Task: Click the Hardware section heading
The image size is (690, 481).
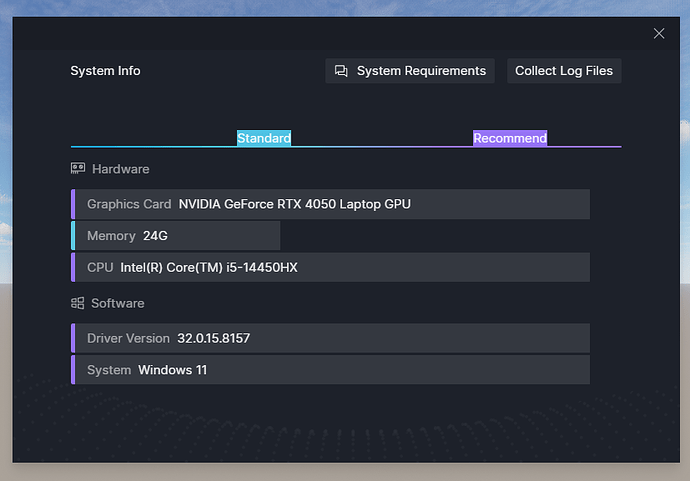Action: pyautogui.click(x=120, y=169)
